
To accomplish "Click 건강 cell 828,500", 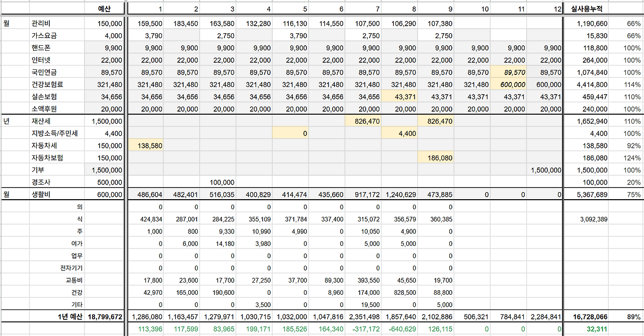I will pos(405,292).
